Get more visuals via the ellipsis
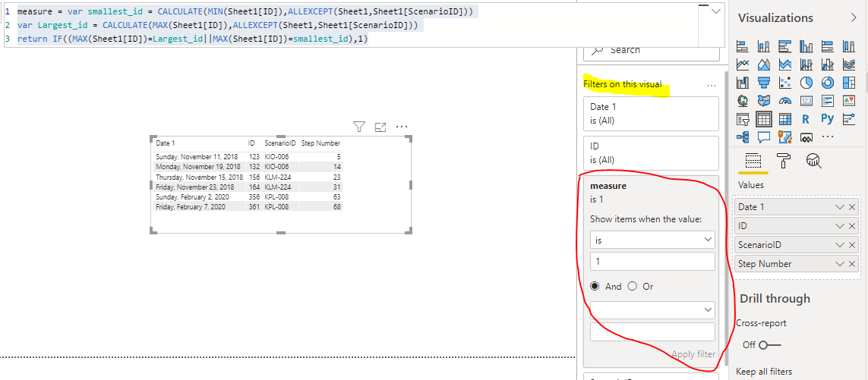The image size is (868, 380). coord(828,137)
